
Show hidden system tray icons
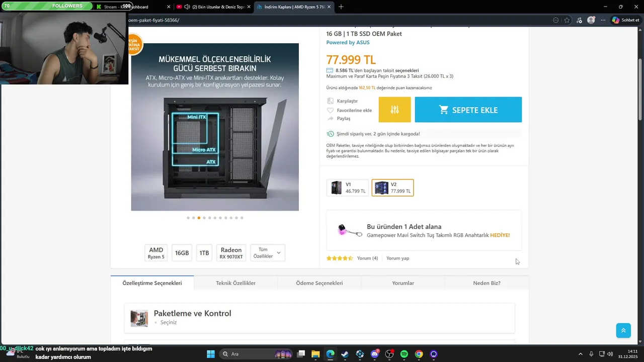pos(580,354)
